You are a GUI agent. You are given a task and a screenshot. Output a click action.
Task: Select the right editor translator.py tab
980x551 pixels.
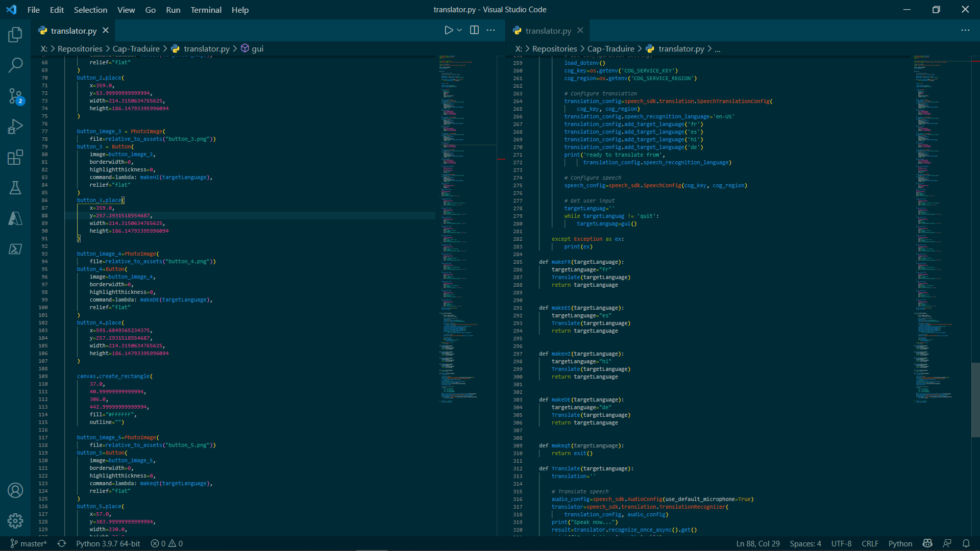coord(548,31)
